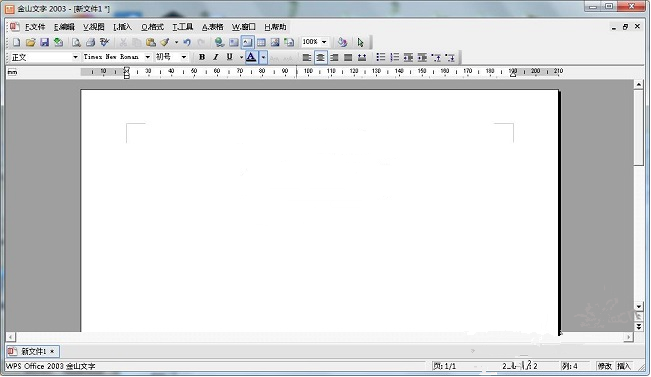Enable center text alignment
651x377 pixels.
point(321,57)
